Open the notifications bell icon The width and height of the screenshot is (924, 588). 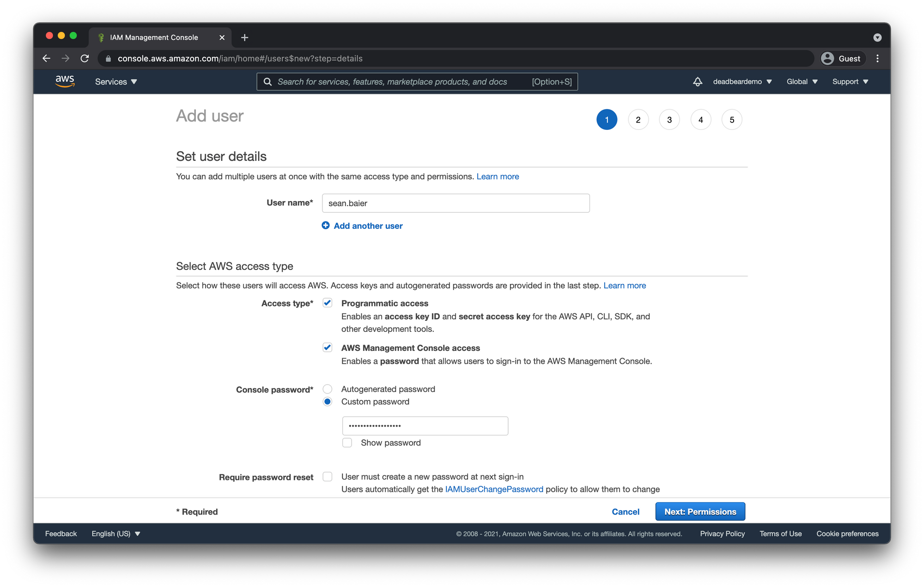(x=698, y=82)
